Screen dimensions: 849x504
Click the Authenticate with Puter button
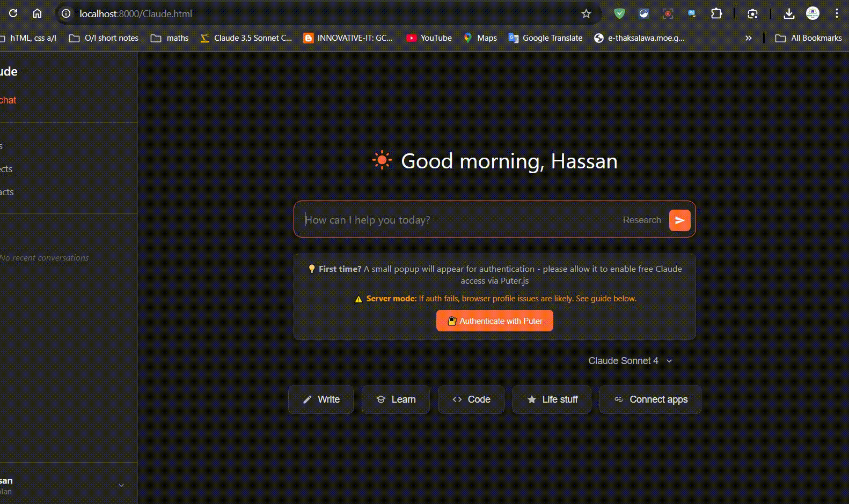click(x=494, y=321)
